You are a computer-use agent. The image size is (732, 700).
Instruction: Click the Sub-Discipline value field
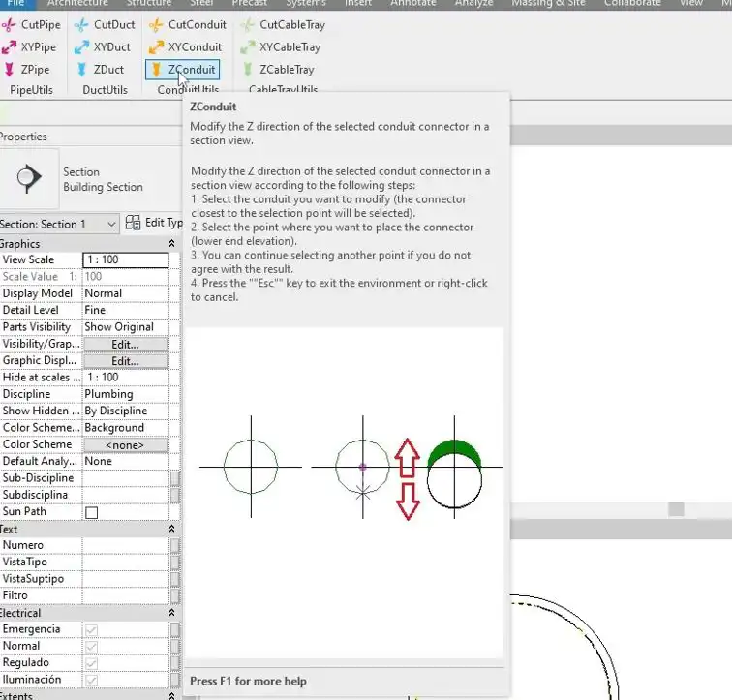[x=126, y=478]
